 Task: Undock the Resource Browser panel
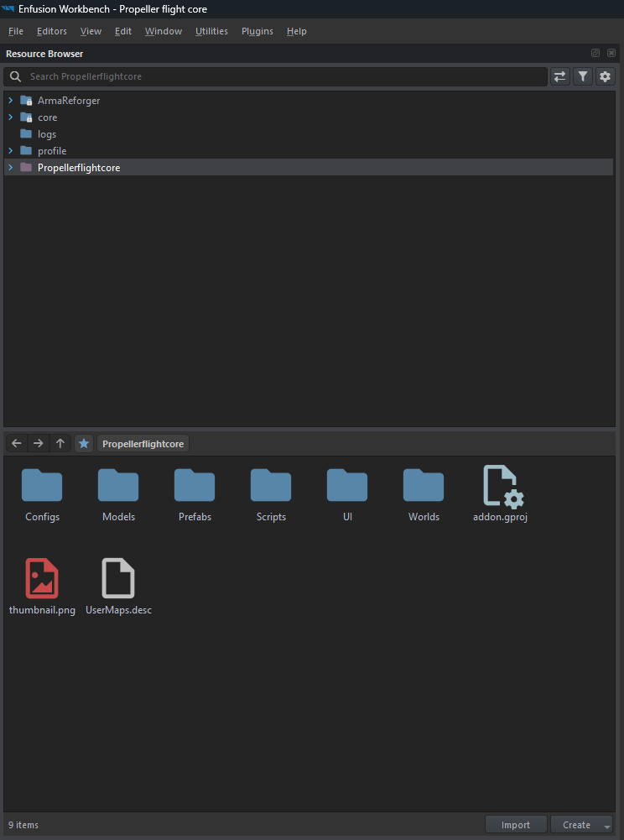click(595, 53)
